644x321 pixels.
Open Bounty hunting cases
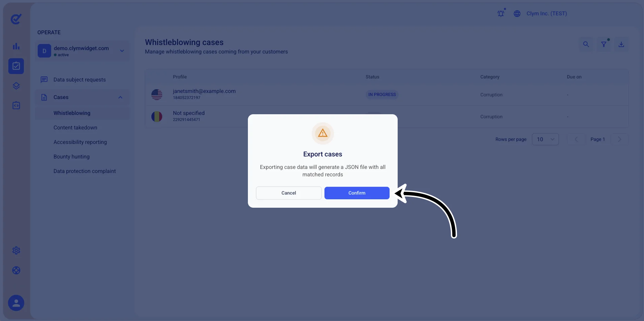point(71,156)
